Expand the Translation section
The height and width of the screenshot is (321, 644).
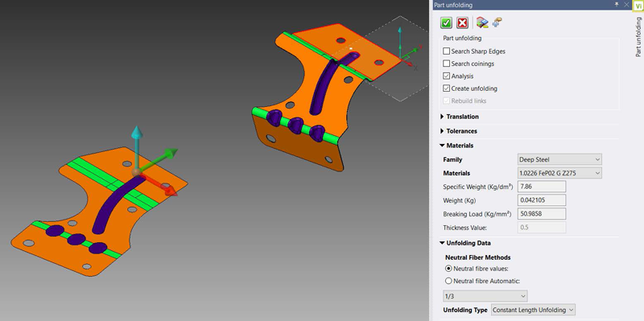click(x=459, y=117)
